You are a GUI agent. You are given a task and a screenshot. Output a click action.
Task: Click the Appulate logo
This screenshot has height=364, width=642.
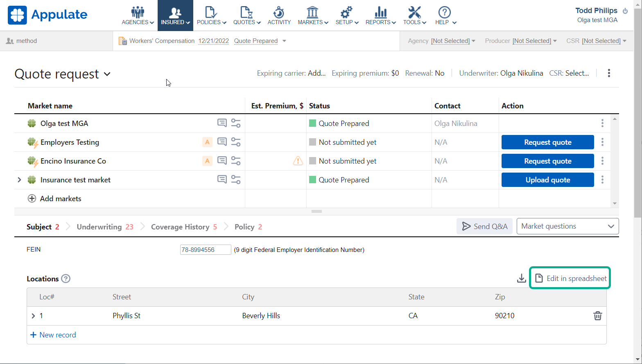[47, 15]
